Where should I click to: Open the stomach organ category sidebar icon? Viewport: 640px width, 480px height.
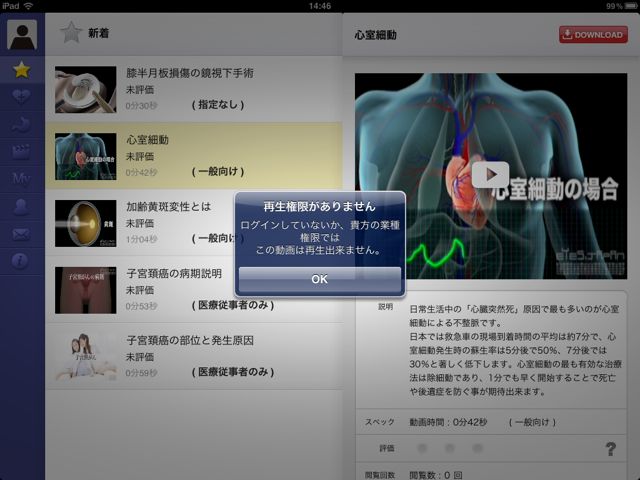click(21, 124)
